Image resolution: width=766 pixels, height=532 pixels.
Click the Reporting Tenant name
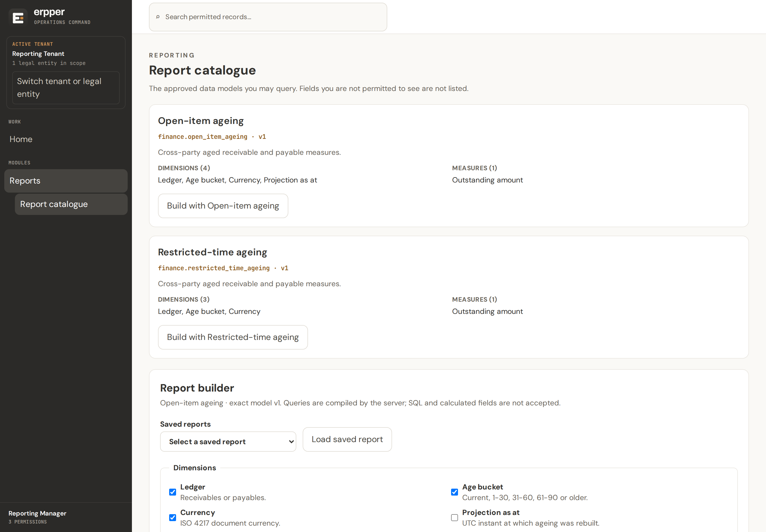pos(38,54)
